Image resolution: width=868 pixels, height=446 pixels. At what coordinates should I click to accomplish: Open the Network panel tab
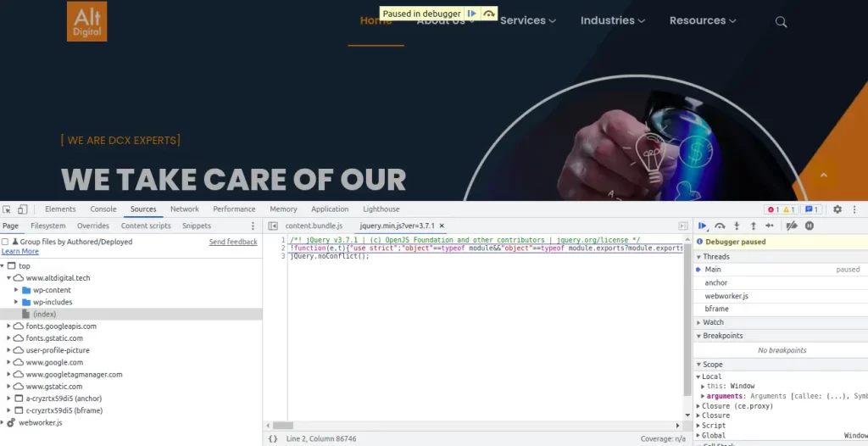(x=184, y=209)
